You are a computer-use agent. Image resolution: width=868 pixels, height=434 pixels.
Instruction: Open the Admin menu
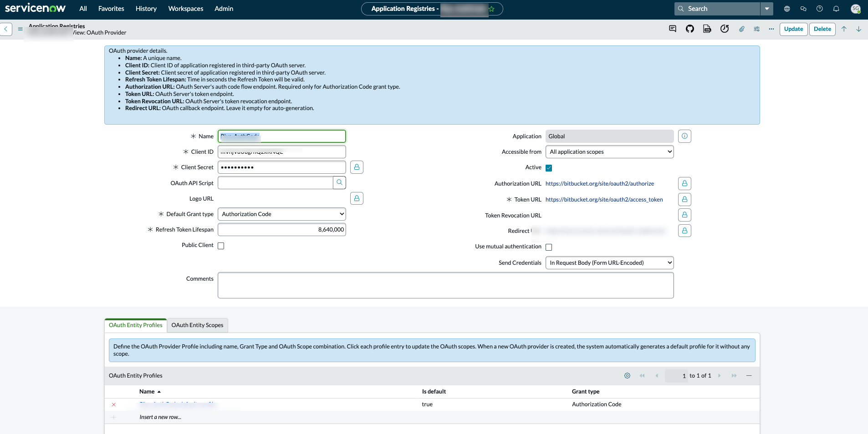[224, 9]
